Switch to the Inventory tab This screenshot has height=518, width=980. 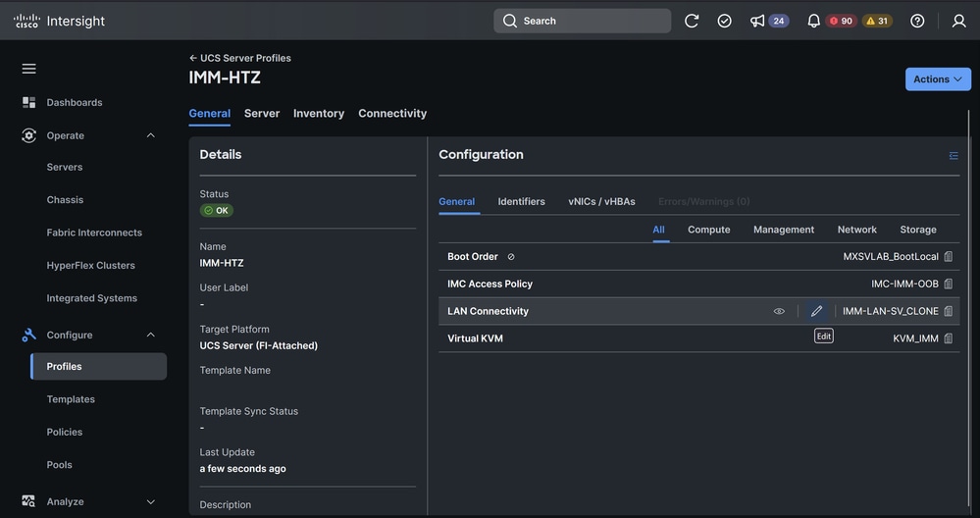[319, 113]
